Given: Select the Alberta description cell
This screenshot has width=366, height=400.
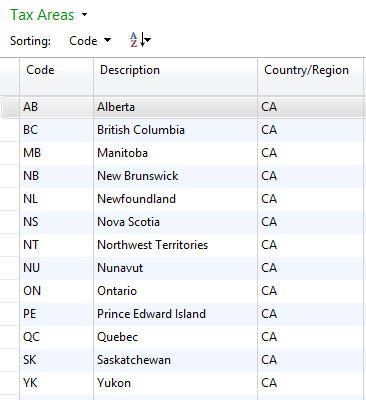Looking at the screenshot, I should pyautogui.click(x=175, y=107).
